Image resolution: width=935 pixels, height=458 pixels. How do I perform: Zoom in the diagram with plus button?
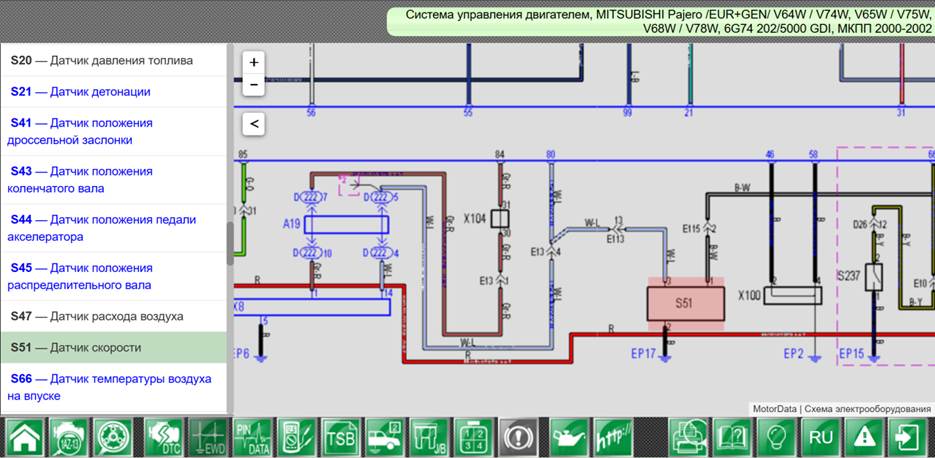(254, 62)
